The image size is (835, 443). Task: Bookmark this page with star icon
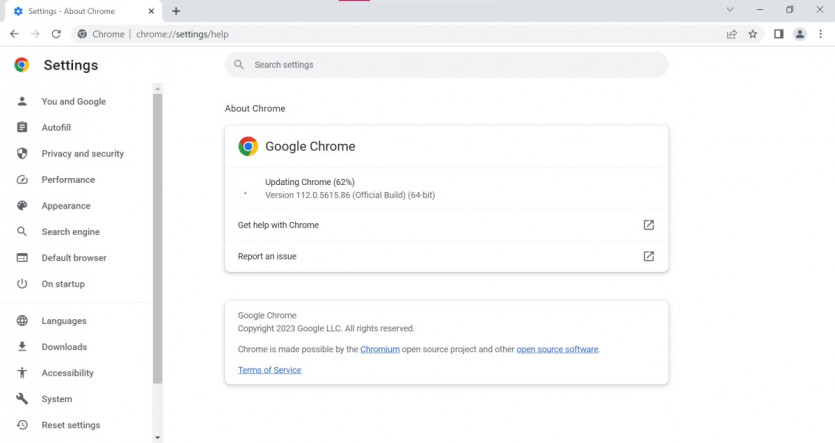pyautogui.click(x=753, y=34)
